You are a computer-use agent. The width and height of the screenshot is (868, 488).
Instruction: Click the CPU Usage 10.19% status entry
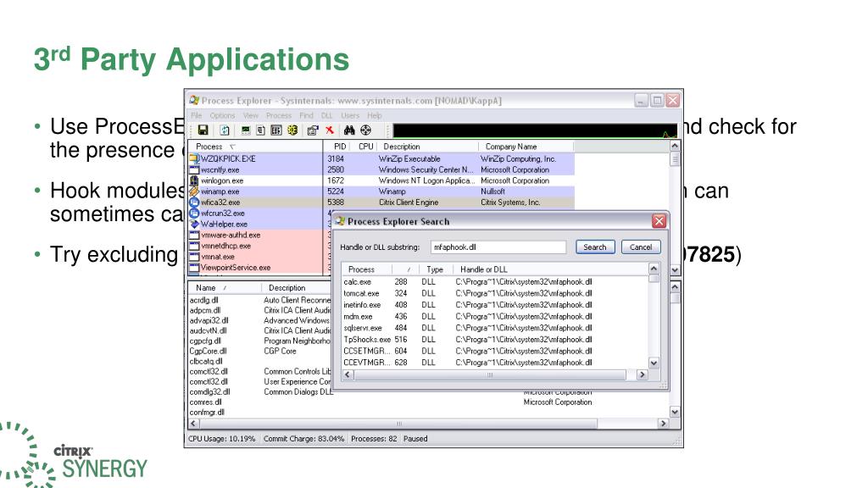coord(222,439)
